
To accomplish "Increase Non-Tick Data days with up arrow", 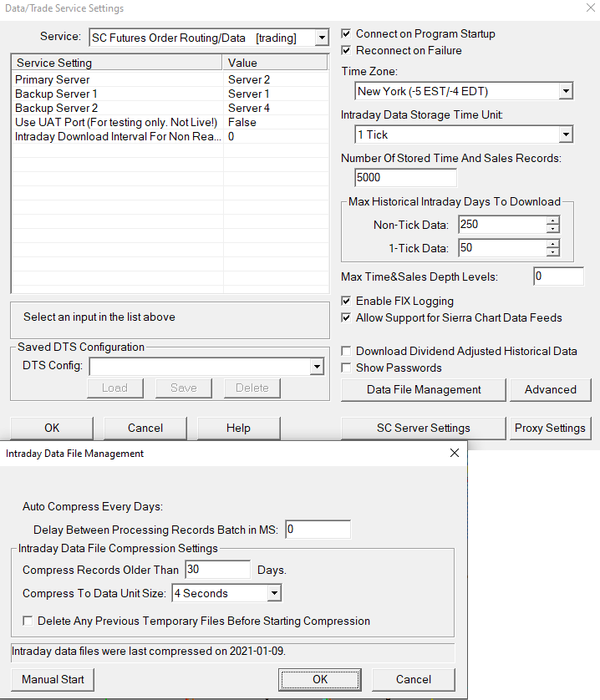I will tap(552, 221).
